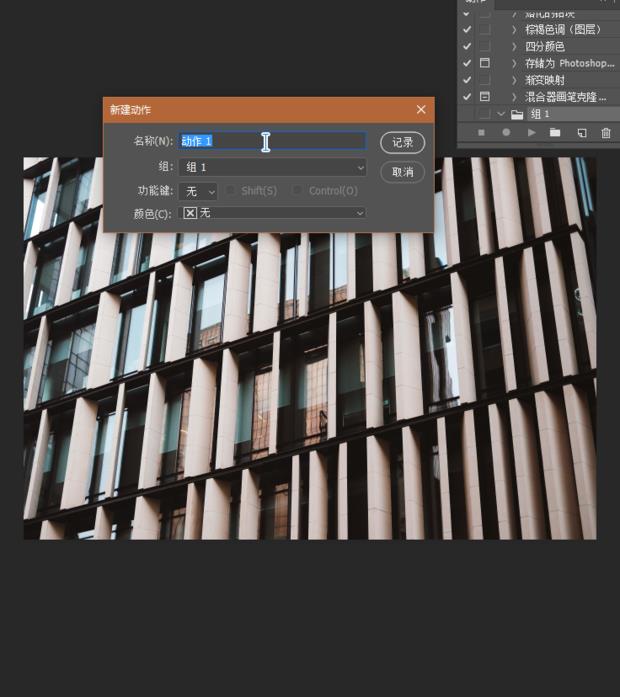Toggle dialog box for 四分颜色 action
Image resolution: width=620 pixels, height=697 pixels.
tap(484, 46)
